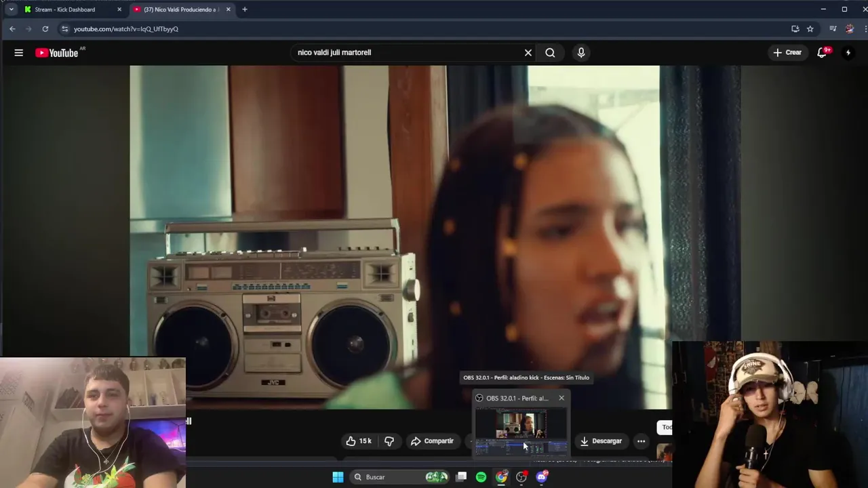Open the OBS 32.0.1 preview thumbnail
Screen dimensions: 868x488
click(x=521, y=432)
